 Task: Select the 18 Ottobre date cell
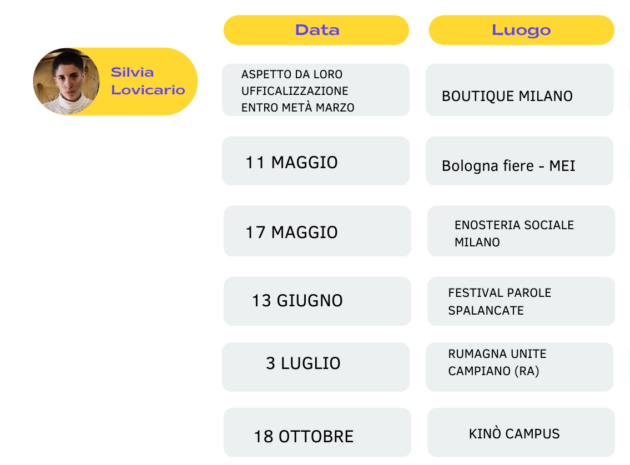[x=317, y=433]
